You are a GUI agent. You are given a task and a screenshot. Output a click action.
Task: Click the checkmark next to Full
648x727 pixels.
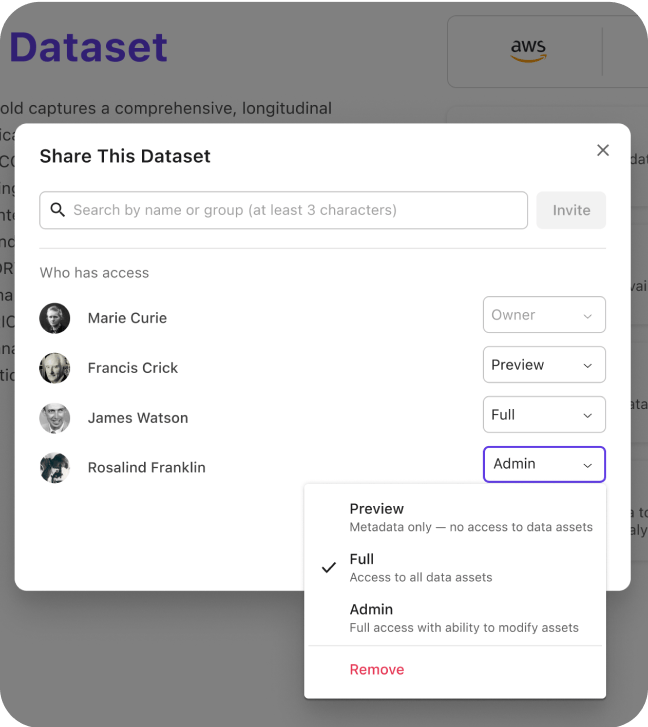click(329, 568)
